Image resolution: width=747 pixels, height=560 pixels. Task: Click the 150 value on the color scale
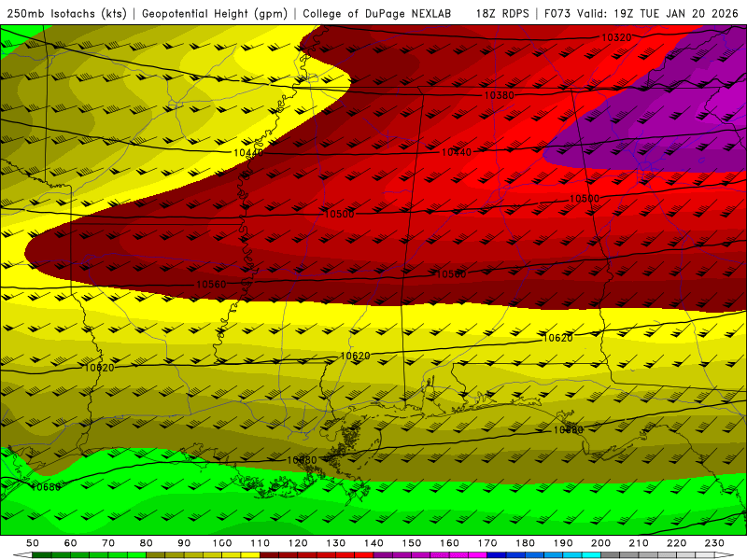(412, 543)
